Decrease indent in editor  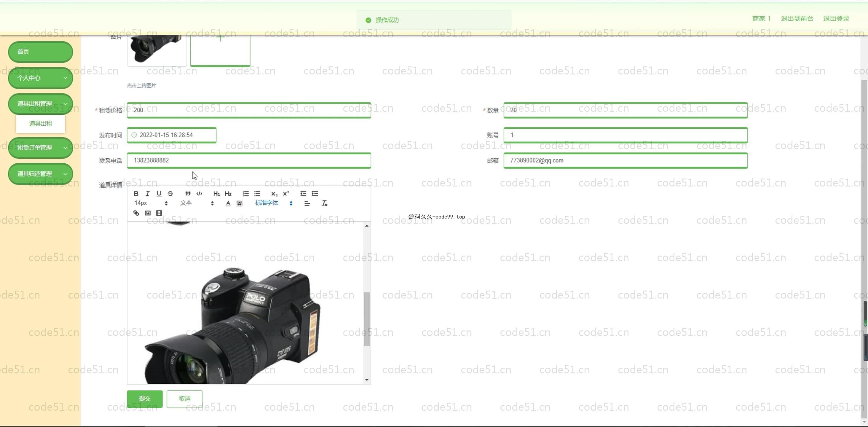click(x=303, y=193)
